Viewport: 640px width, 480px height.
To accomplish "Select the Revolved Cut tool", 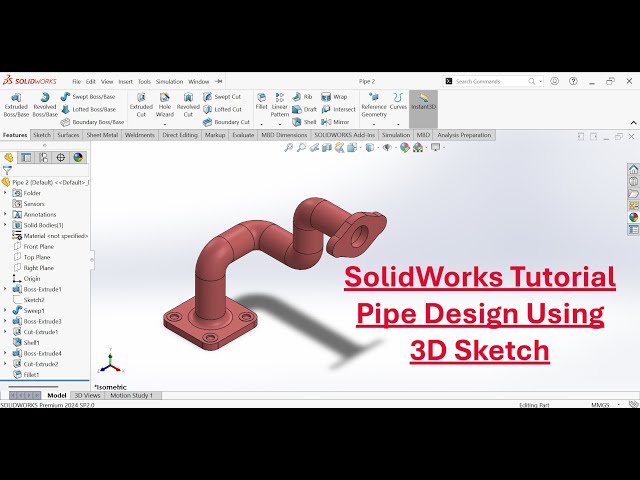I will [x=188, y=105].
